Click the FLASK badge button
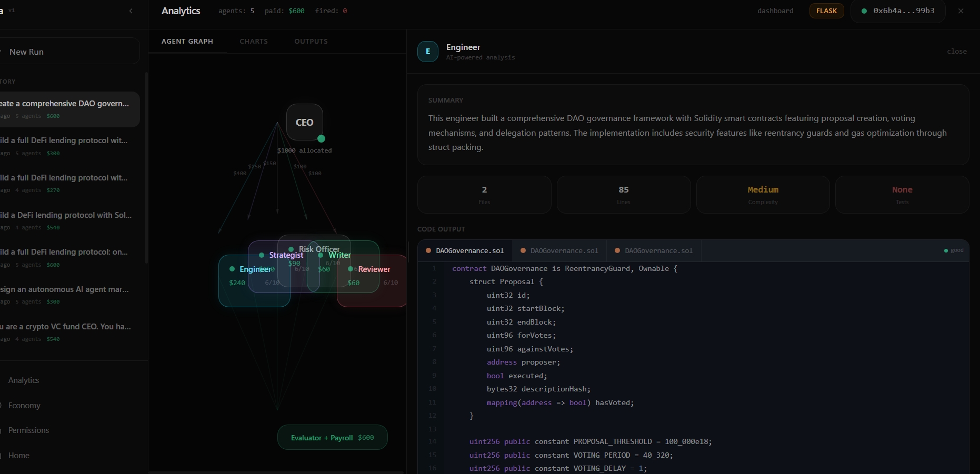Image resolution: width=980 pixels, height=474 pixels. 827,11
